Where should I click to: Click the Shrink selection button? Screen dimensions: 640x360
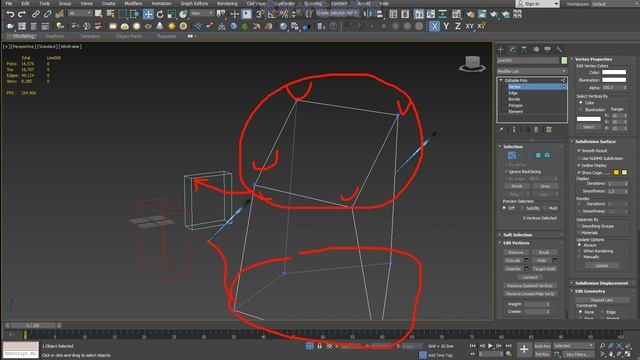[x=516, y=186]
